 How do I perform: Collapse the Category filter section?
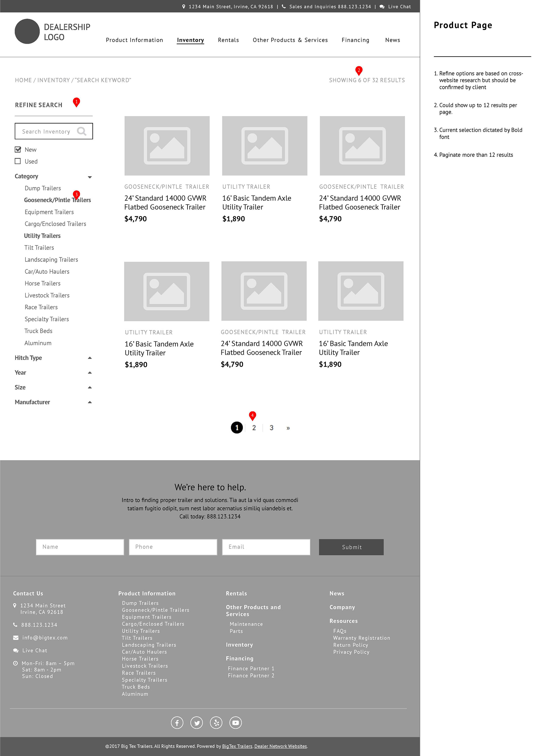tap(90, 177)
